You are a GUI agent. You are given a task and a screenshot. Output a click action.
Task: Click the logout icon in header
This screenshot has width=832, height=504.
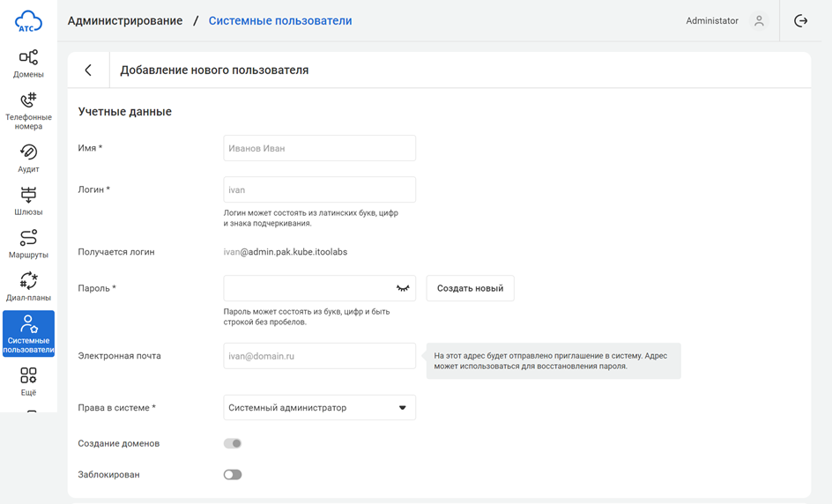click(x=800, y=21)
